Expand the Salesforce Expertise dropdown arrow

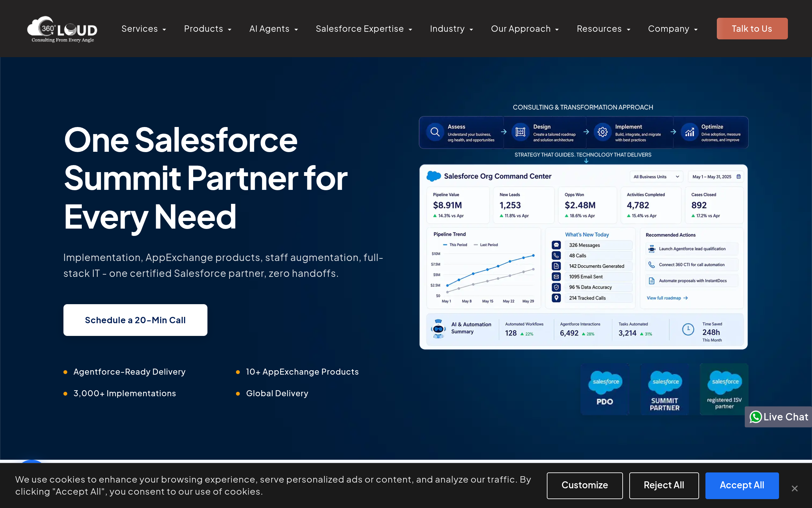410,30
